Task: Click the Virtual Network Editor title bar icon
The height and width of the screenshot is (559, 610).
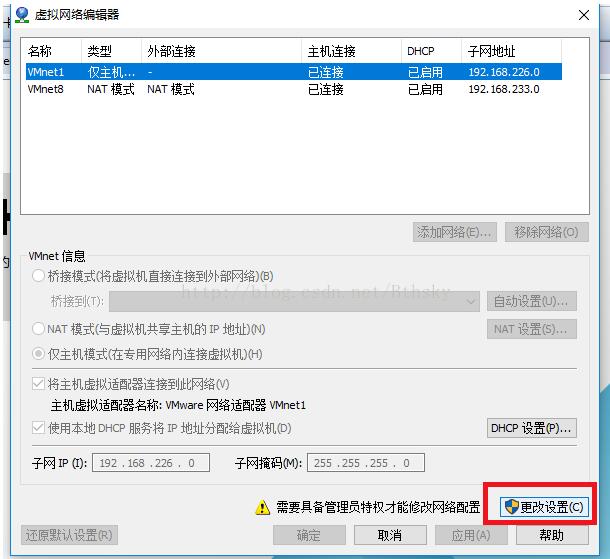Action: (22, 14)
